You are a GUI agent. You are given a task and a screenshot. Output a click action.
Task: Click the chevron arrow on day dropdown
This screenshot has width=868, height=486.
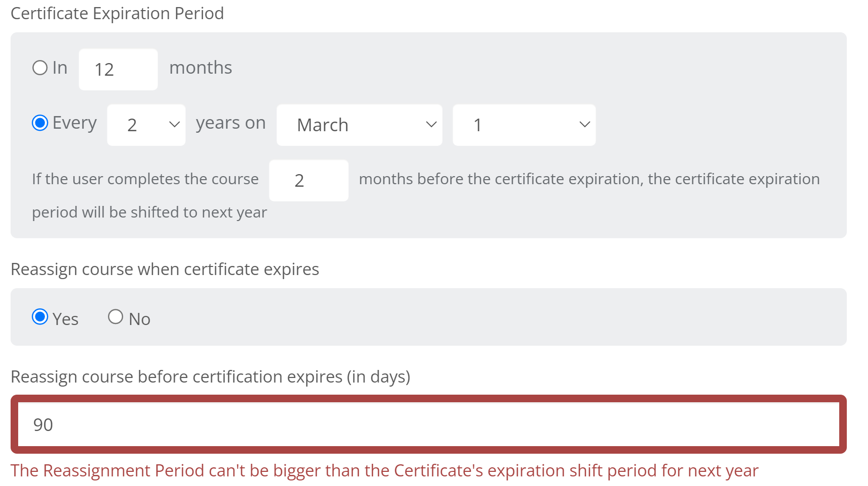[x=584, y=125]
